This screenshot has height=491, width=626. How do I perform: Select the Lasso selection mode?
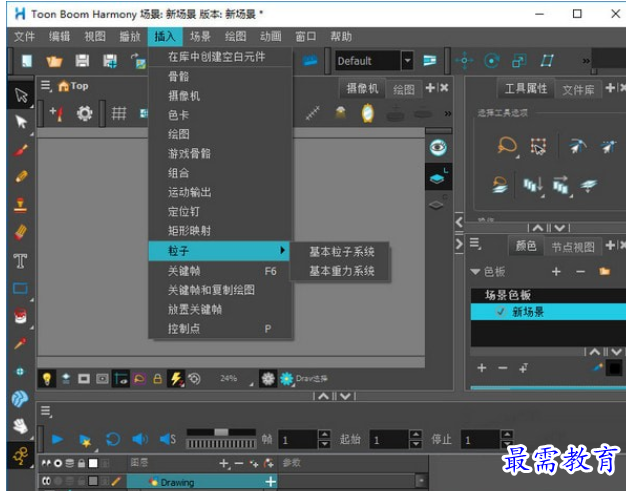click(x=507, y=145)
